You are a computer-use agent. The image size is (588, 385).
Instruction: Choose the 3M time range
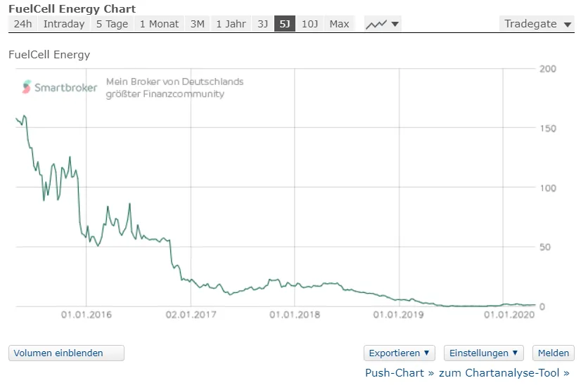[x=197, y=24]
